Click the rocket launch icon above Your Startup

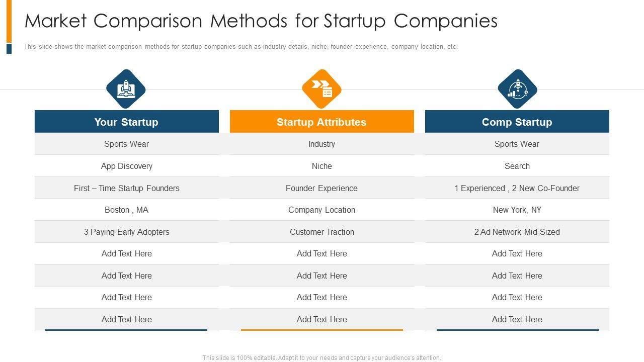[x=126, y=89]
